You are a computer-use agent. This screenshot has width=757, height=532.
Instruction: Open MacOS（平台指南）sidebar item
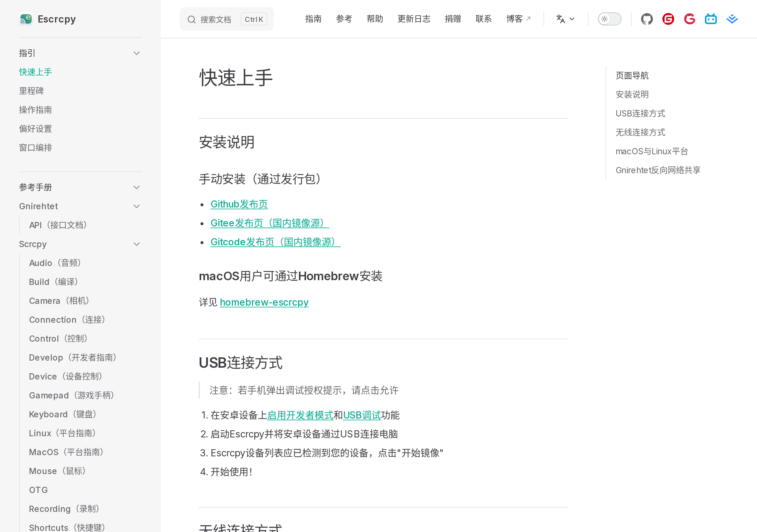point(66,452)
